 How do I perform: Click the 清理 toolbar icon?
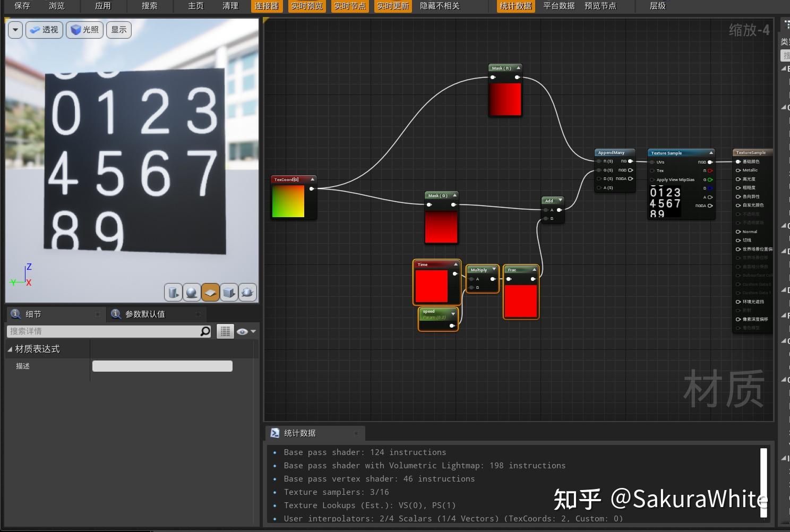pos(230,6)
